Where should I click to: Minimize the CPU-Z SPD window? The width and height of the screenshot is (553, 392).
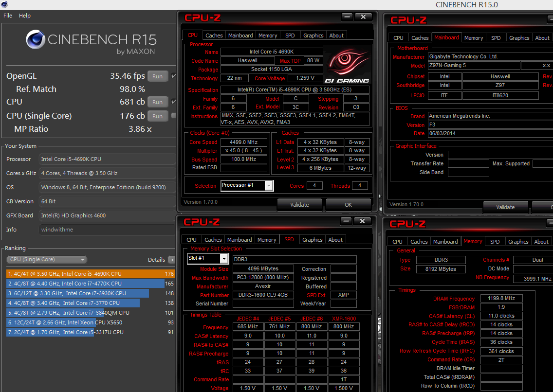(346, 221)
